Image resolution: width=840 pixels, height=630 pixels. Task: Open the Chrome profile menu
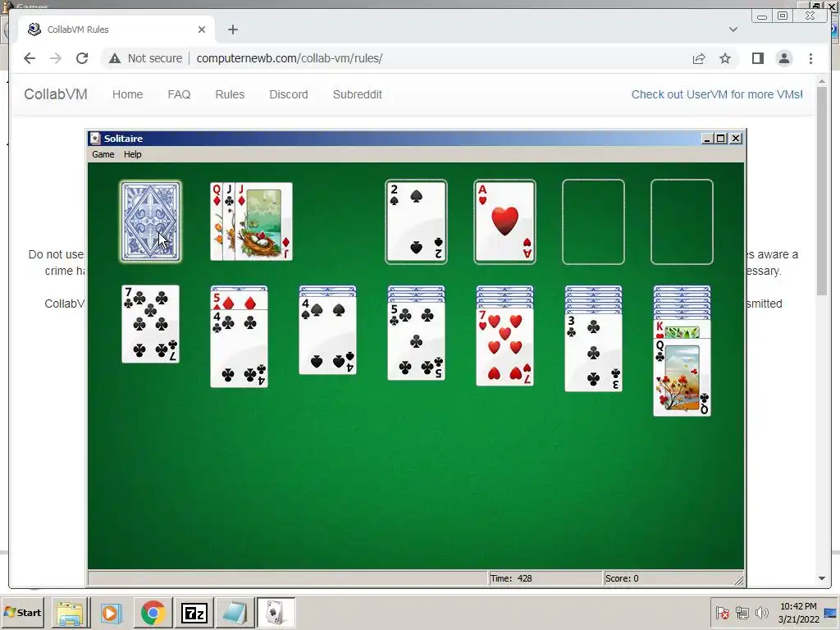783,58
